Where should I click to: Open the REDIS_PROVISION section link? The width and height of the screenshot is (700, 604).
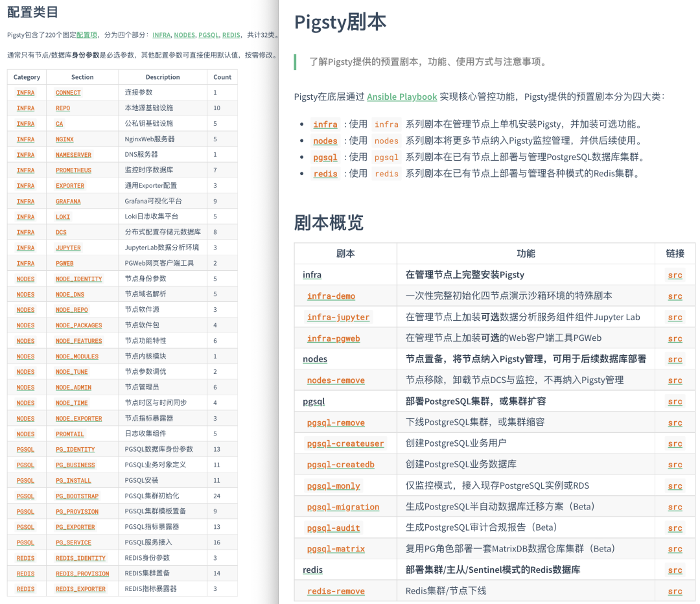(x=82, y=574)
